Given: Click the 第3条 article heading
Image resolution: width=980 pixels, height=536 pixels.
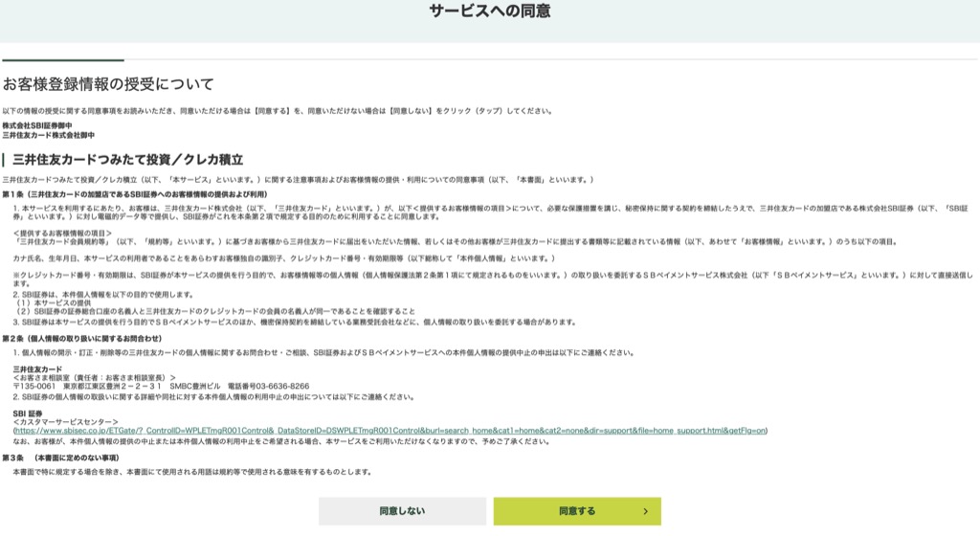Looking at the screenshot, I should [x=60, y=458].
